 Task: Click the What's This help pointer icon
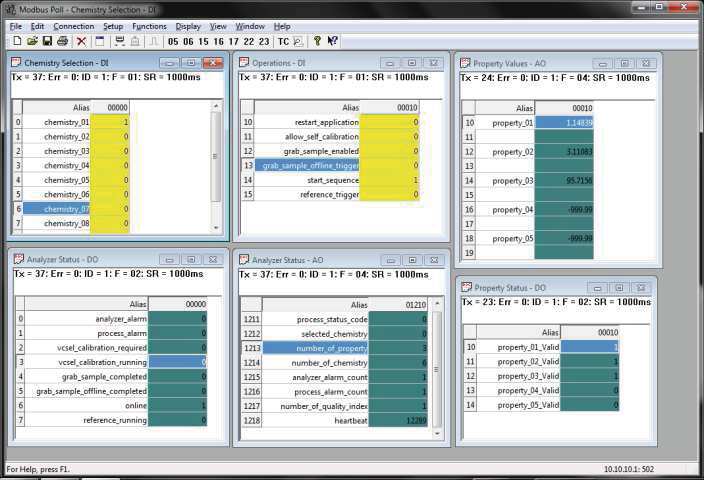[x=333, y=41]
